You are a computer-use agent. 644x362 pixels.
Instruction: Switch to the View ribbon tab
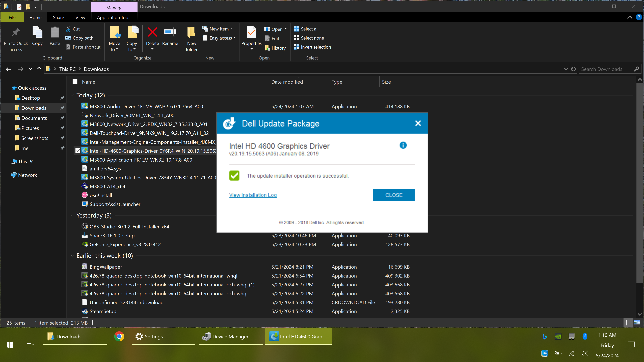(80, 17)
